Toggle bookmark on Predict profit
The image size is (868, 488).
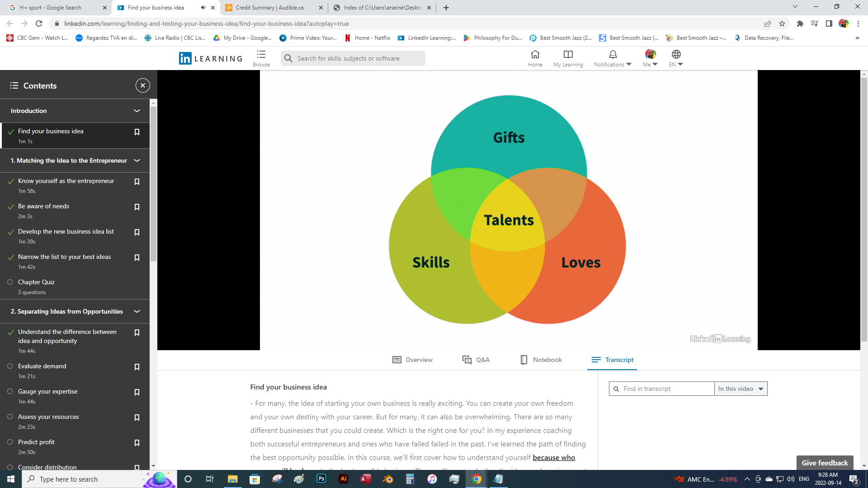click(x=137, y=443)
